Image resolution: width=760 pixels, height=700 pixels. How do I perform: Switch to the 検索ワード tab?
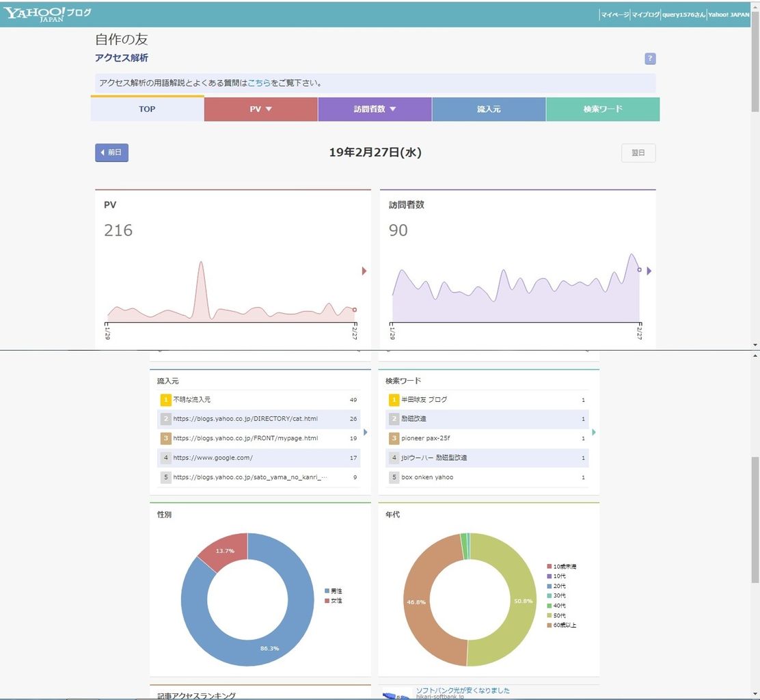tap(603, 109)
